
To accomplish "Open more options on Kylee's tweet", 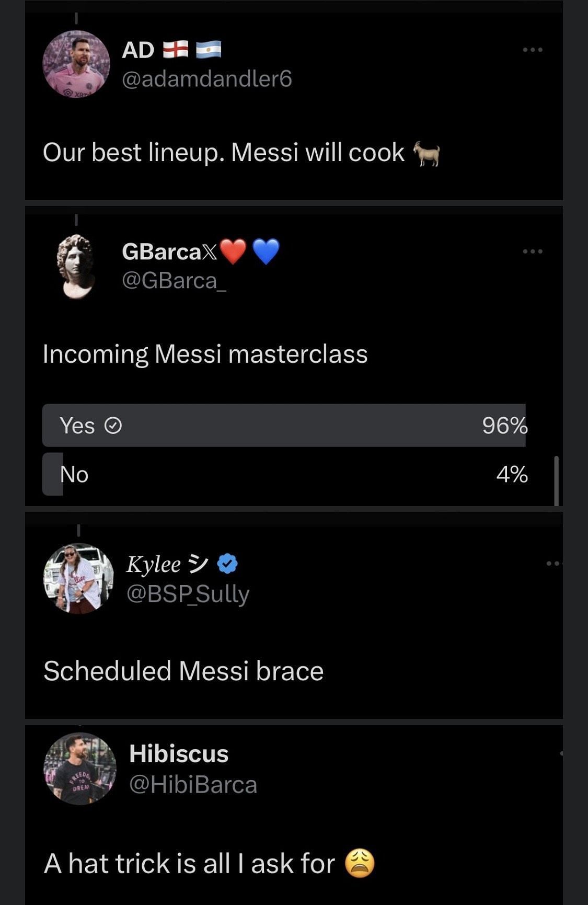I will tap(552, 564).
